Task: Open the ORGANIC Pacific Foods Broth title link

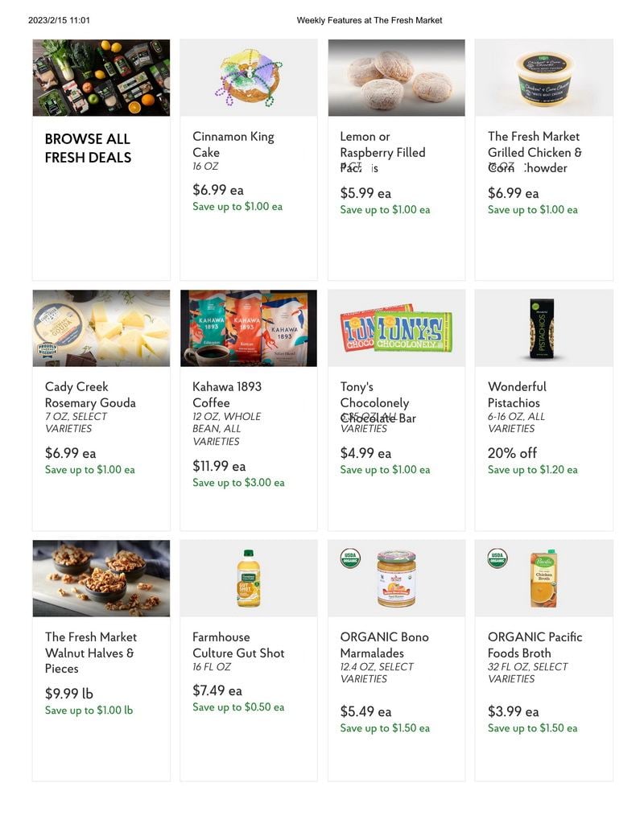Action: (535, 645)
